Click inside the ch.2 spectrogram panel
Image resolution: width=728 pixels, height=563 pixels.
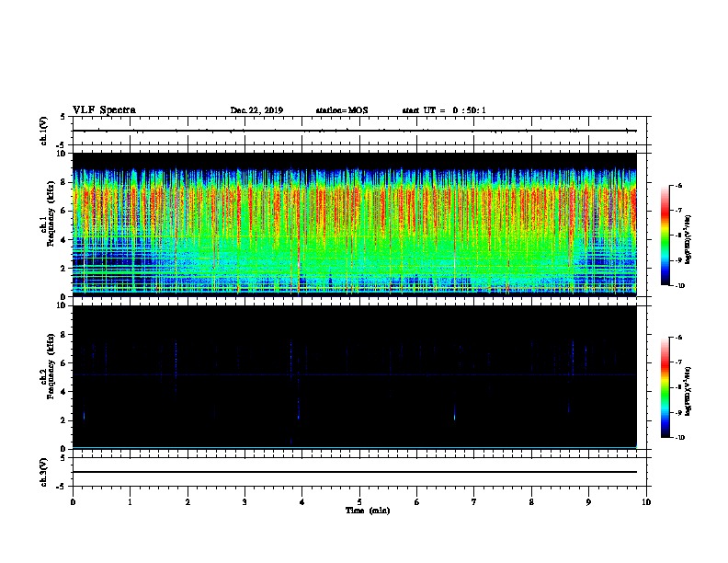click(355, 377)
